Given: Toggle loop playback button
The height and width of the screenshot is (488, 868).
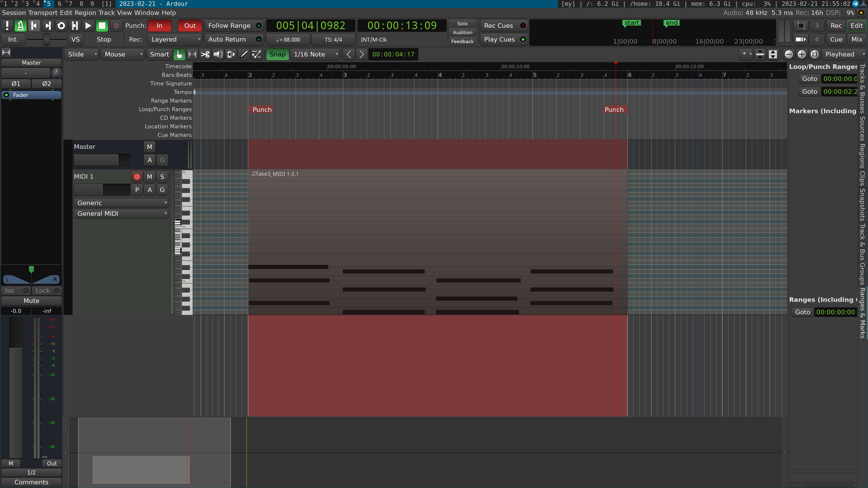Looking at the screenshot, I should [61, 26].
